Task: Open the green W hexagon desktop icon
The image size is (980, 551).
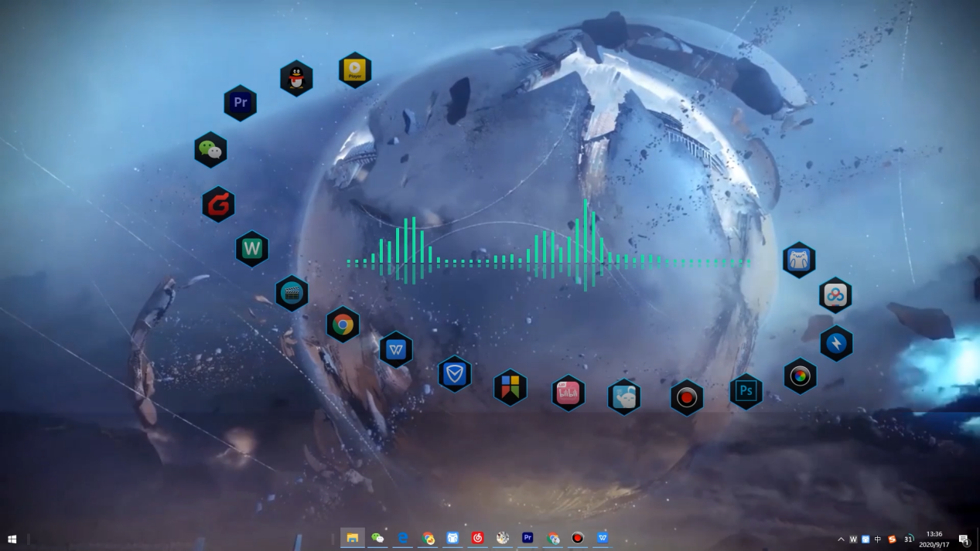Action: click(x=252, y=249)
